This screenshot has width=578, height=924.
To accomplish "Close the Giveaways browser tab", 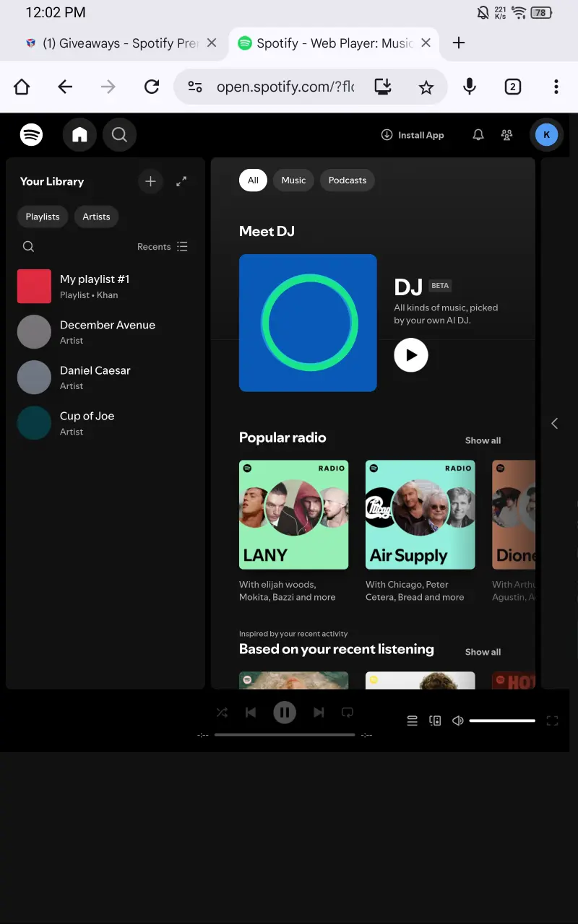I will pos(212,43).
